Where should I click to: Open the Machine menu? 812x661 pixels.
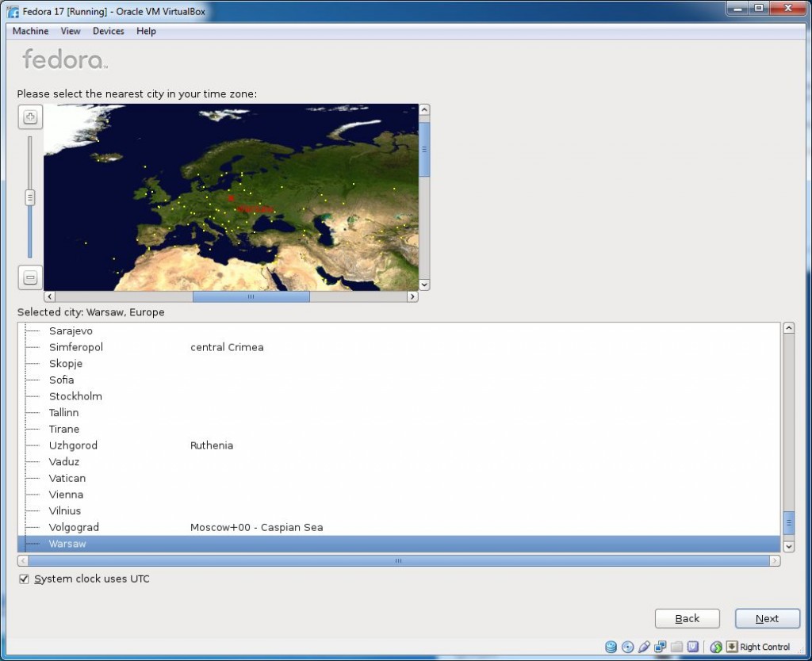click(31, 31)
